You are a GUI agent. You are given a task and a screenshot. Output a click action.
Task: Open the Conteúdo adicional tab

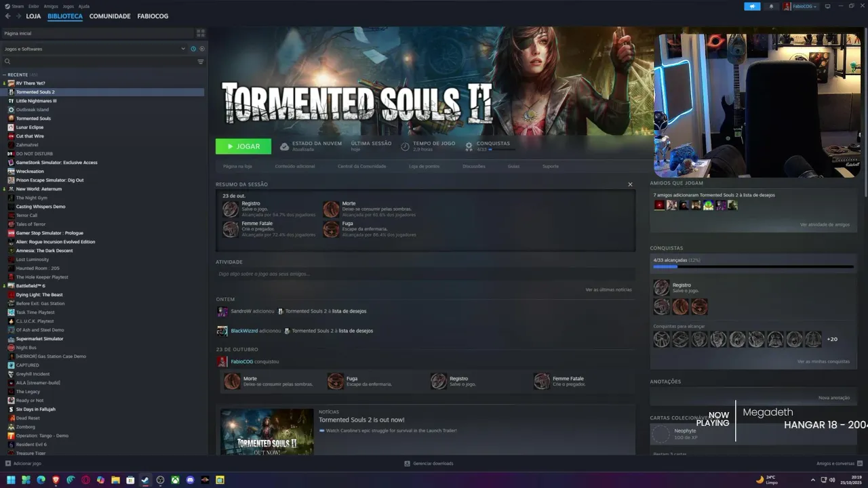pos(295,166)
